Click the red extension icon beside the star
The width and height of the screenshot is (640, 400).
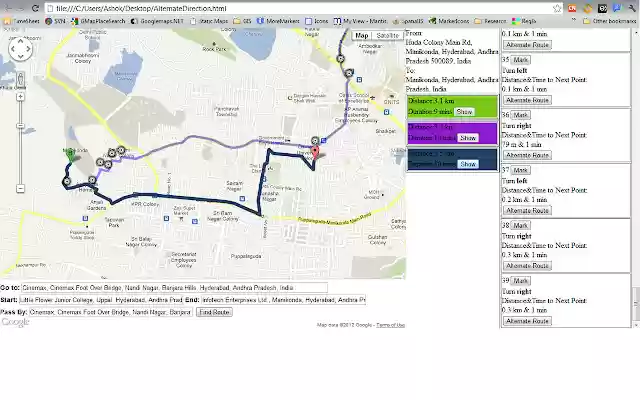(572, 8)
